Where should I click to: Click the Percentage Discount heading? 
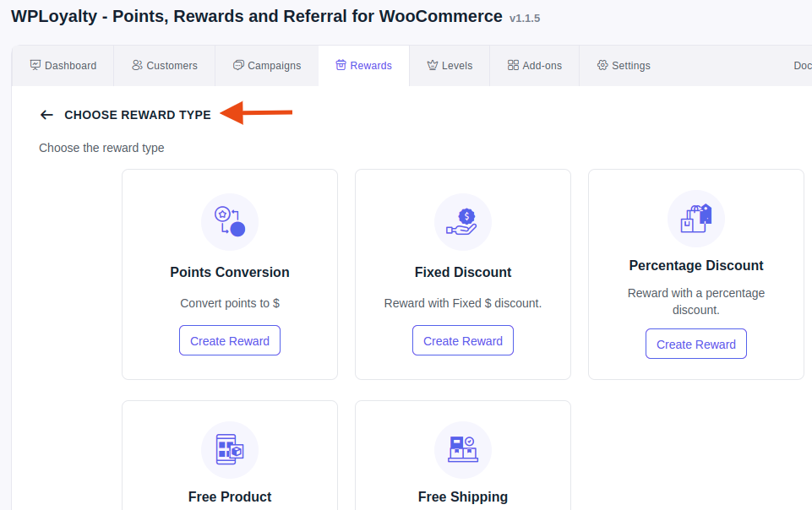point(696,265)
